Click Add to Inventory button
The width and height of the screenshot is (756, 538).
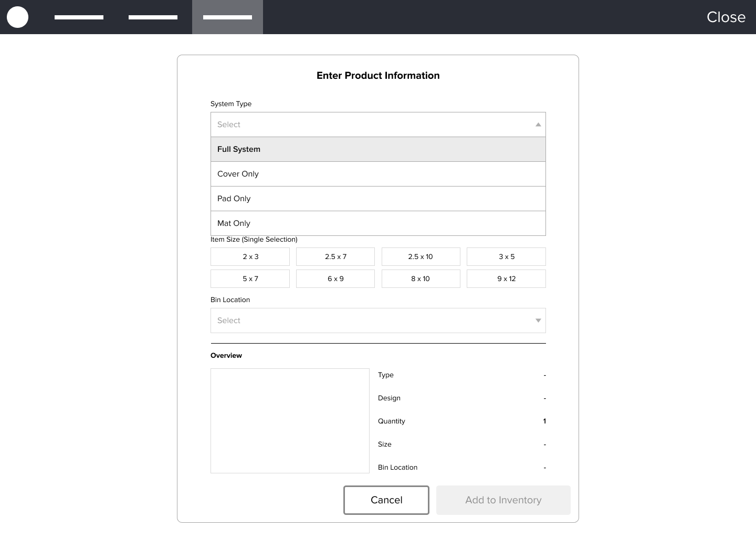pos(503,500)
